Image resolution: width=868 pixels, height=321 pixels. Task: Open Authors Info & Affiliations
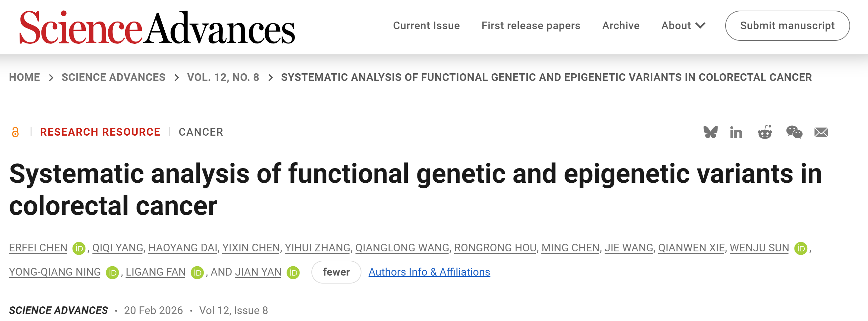(429, 272)
